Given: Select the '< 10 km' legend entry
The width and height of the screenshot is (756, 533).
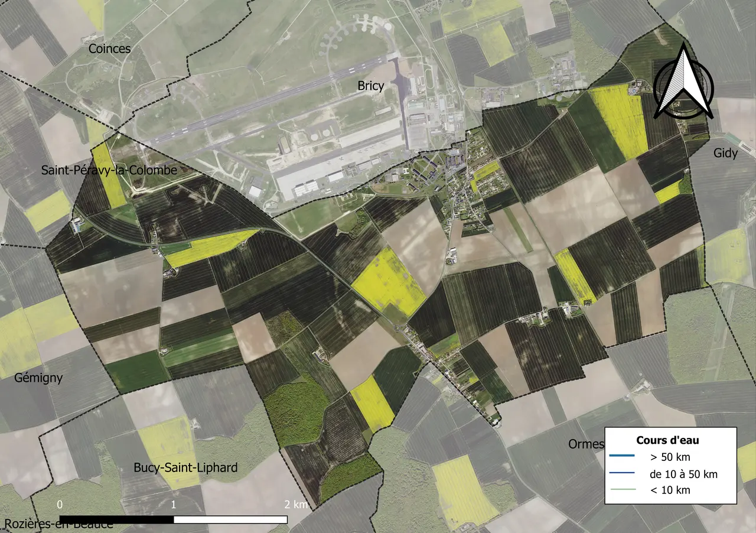Looking at the screenshot, I should pos(670,490).
